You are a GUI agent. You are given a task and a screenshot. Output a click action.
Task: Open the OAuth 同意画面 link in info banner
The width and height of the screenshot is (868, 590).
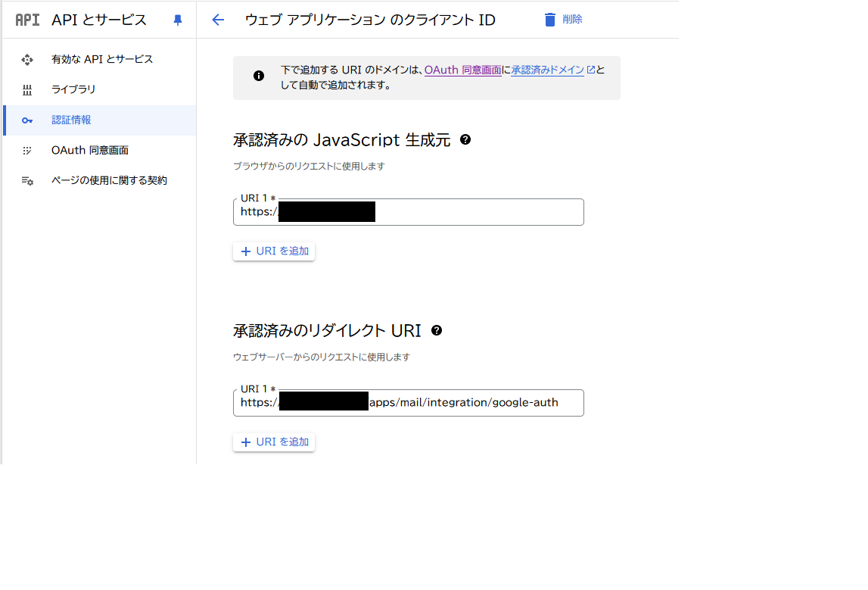click(x=463, y=70)
